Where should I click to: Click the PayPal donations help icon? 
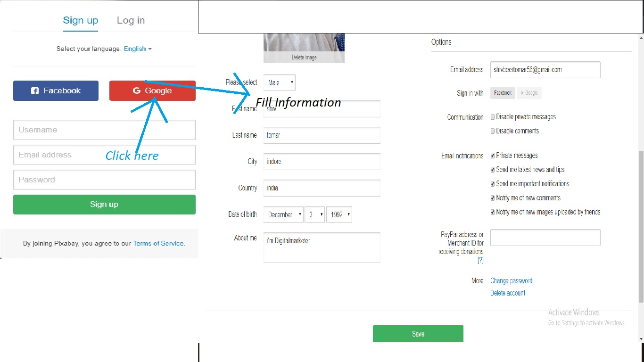(x=480, y=260)
